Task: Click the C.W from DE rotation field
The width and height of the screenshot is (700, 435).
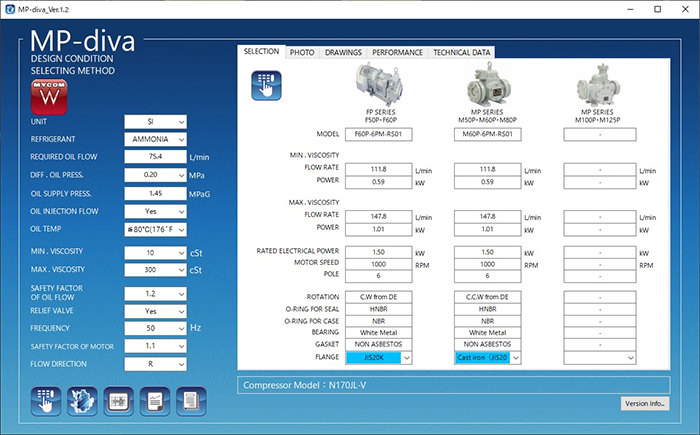Action: [379, 297]
